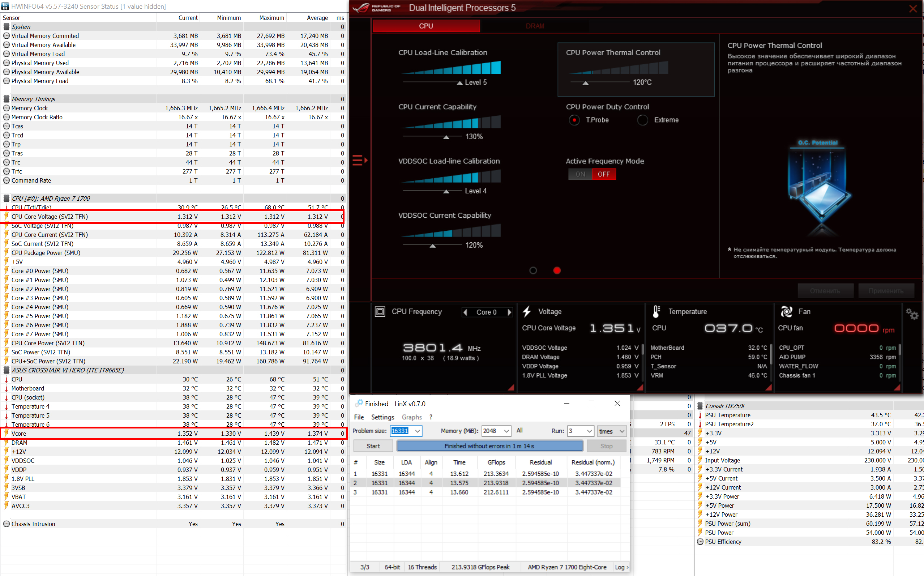Expand the Memory (MiB) combo box
Image resolution: width=924 pixels, height=576 pixels.
click(x=506, y=431)
